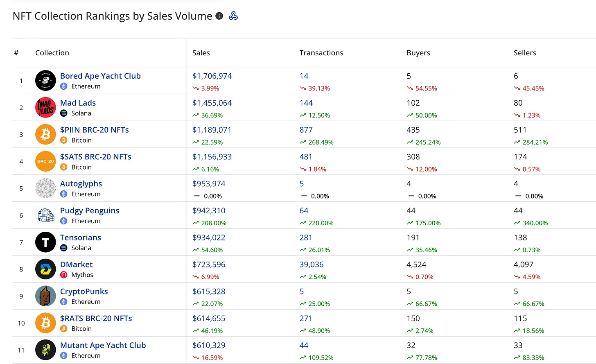This screenshot has width=596, height=364.
Task: Click the Bored Ape Yacht Club logo
Action: pyautogui.click(x=45, y=81)
